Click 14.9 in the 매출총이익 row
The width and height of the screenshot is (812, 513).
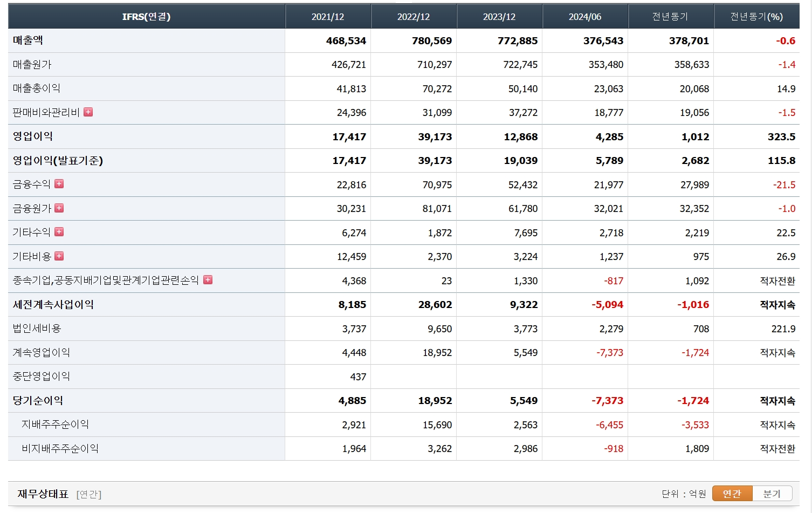pos(786,89)
